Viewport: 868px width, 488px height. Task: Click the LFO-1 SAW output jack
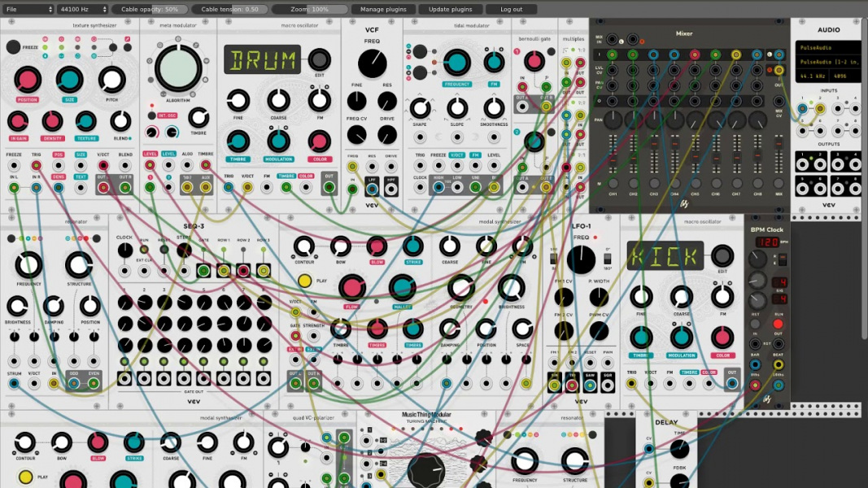point(590,384)
